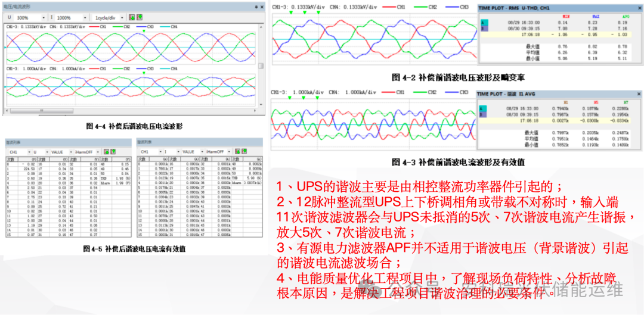Click scroll-right arrow of waveform horizontal scrollbar
Screen dimensions: 644x315
(255, 111)
